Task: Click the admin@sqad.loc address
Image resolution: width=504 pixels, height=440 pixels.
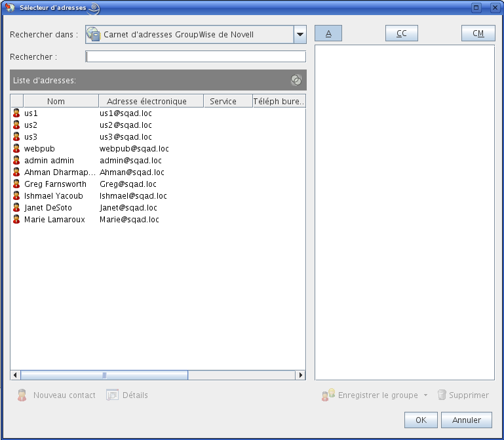Action: [130, 160]
